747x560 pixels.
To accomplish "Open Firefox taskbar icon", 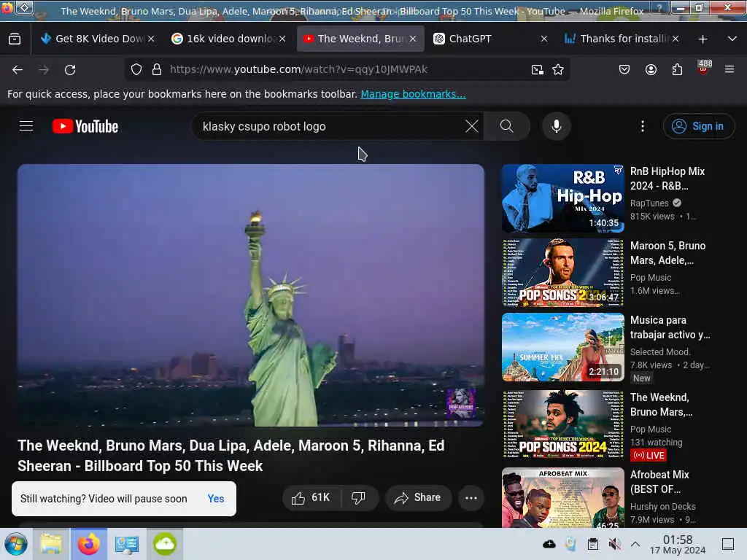I will point(88,544).
